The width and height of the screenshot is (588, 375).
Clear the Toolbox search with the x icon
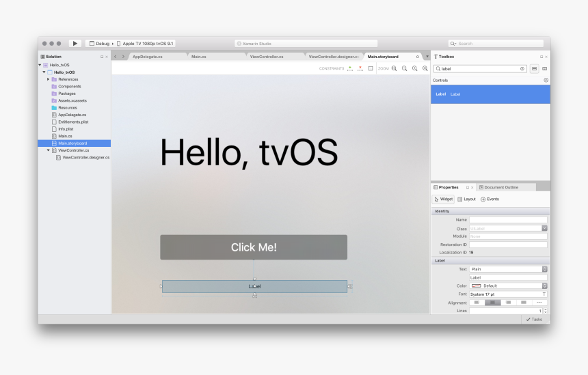[522, 69]
